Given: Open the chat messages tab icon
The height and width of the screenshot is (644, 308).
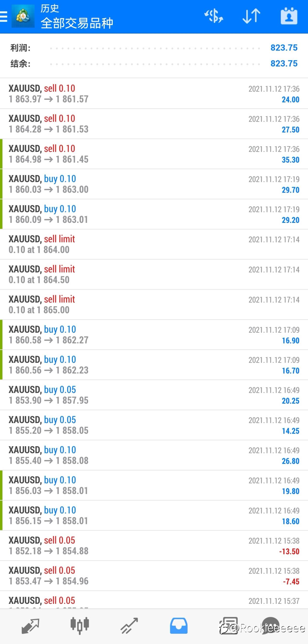Looking at the screenshot, I should 270,626.
